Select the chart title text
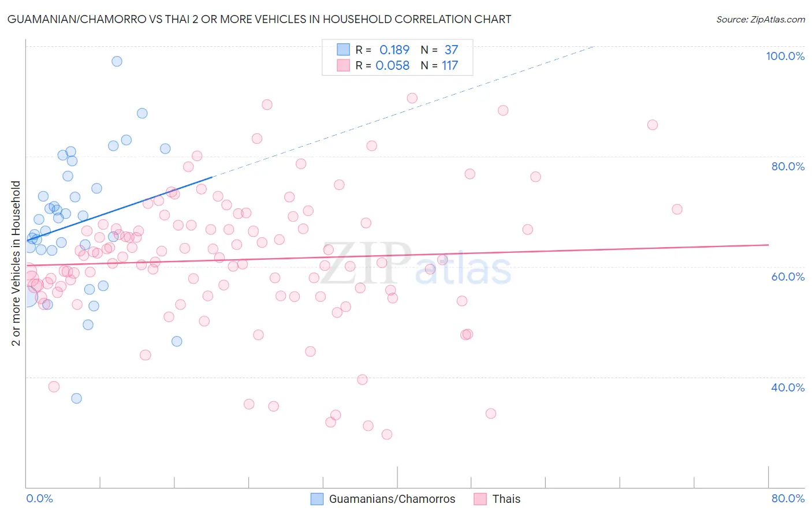 pyautogui.click(x=259, y=19)
